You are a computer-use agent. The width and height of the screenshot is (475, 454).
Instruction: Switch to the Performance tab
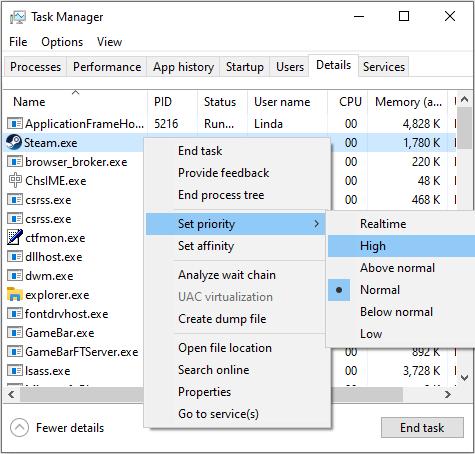107,67
